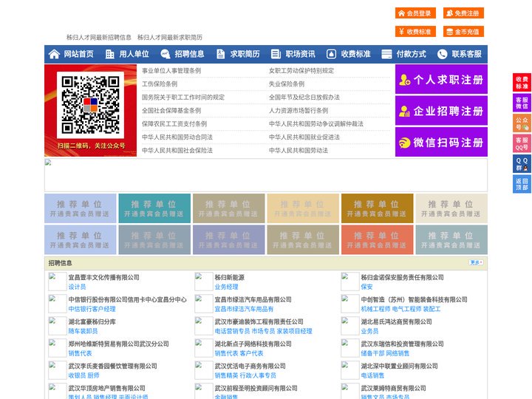532x399 pixels.
Task: Click the news icon beside 职场资讯
Action: pyautogui.click(x=276, y=54)
